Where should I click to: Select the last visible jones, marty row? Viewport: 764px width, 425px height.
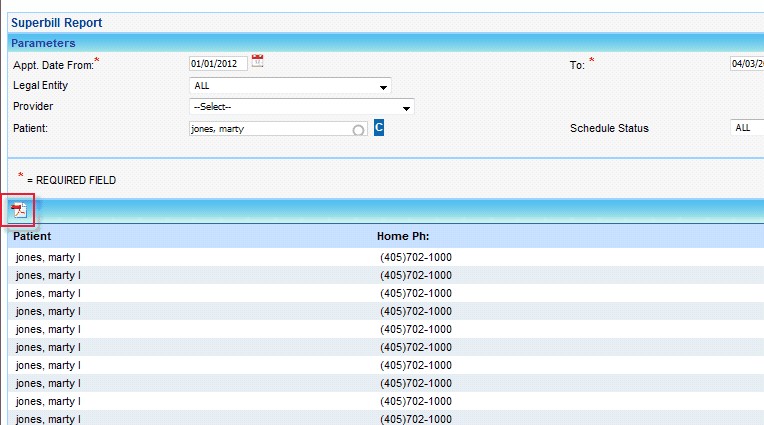point(48,419)
